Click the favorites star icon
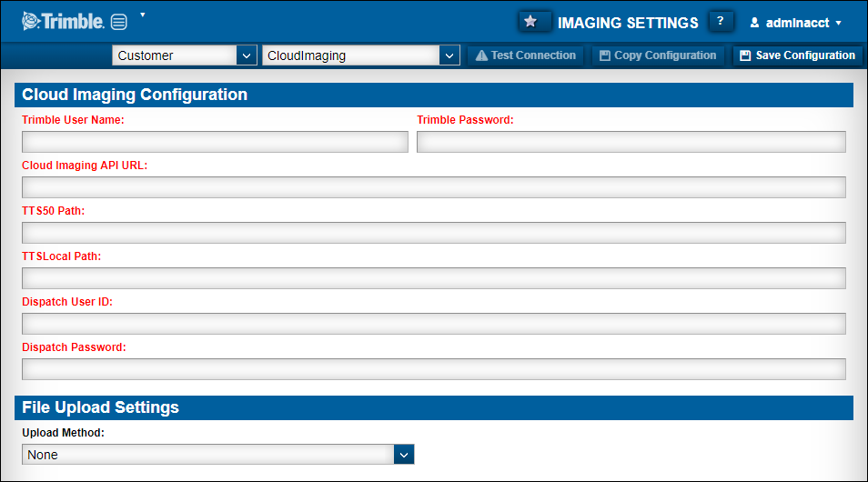The height and width of the screenshot is (482, 868). coord(530,22)
